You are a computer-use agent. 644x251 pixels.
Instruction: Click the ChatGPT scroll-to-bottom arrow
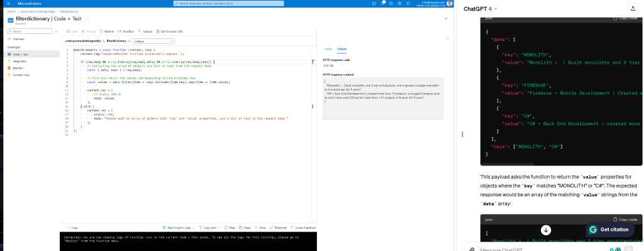point(546,230)
